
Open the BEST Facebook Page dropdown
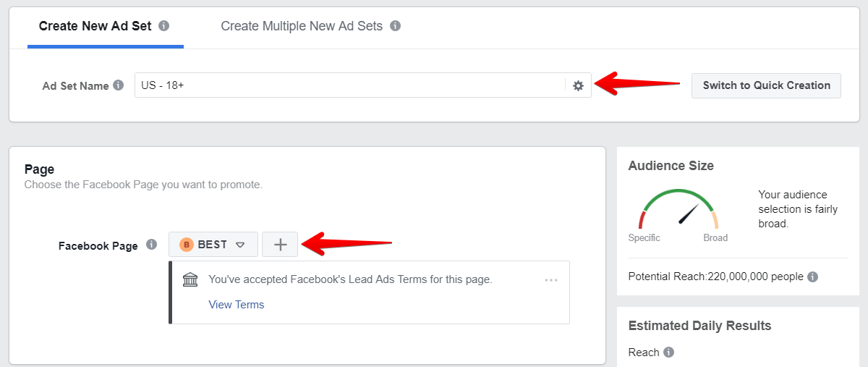[x=213, y=245]
